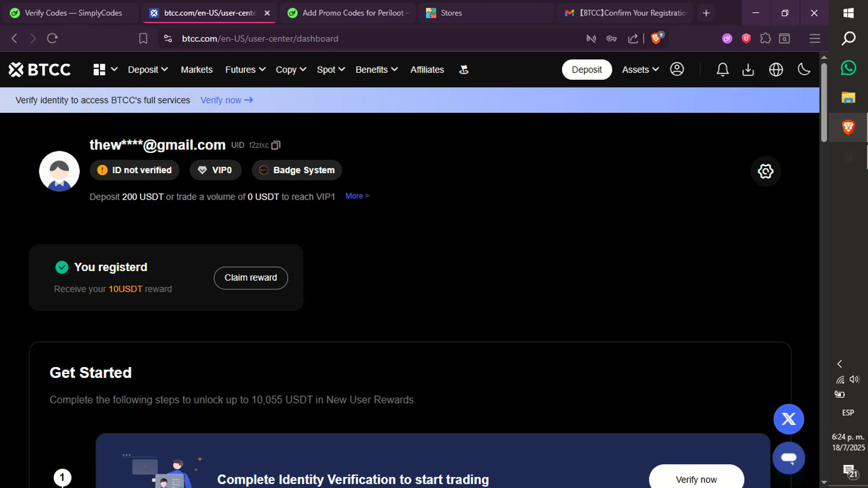The width and height of the screenshot is (868, 488).
Task: Open the Badge System
Action: (x=297, y=170)
